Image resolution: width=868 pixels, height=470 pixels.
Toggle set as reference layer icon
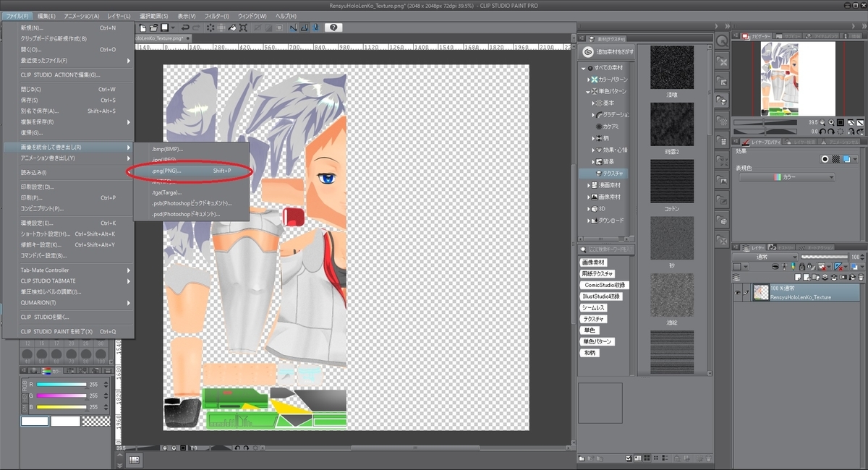[784, 266]
